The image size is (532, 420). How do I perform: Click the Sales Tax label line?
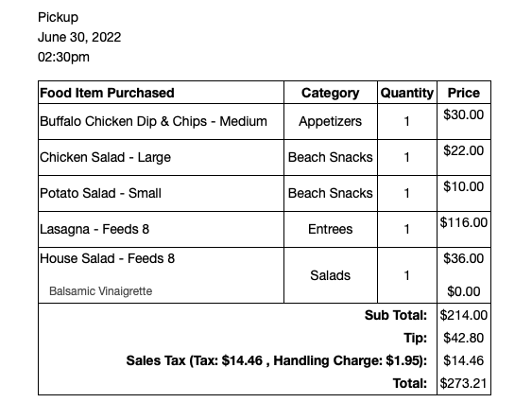coord(277,360)
